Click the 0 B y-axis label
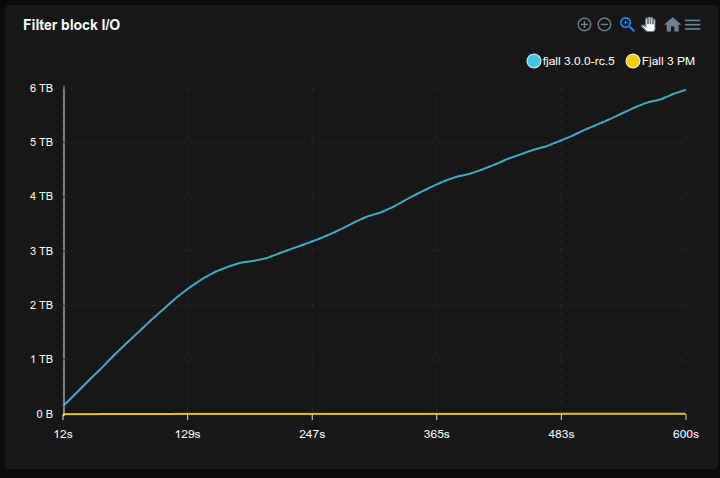Image resolution: width=720 pixels, height=478 pixels. tap(43, 413)
